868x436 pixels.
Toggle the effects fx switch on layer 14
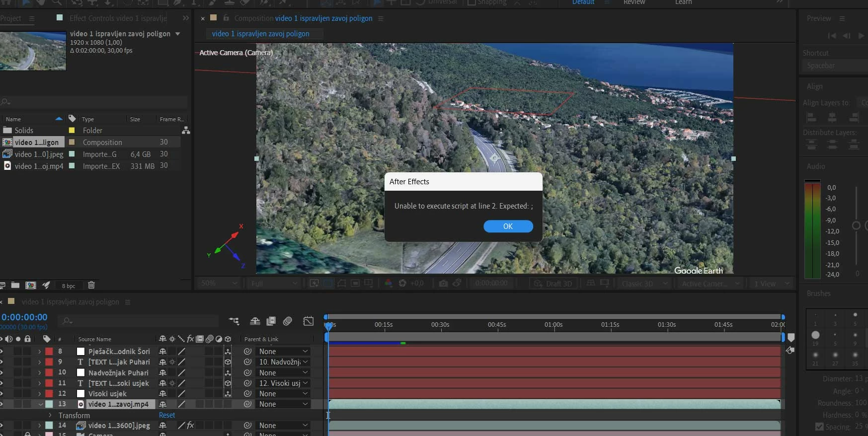tap(190, 425)
